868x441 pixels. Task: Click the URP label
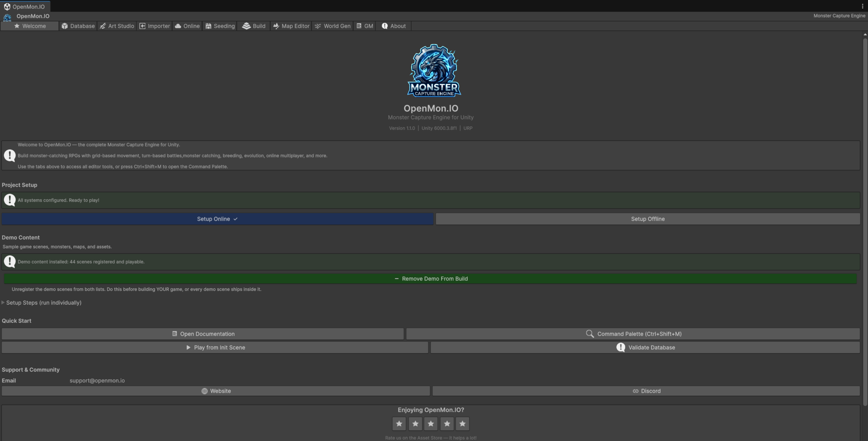tap(468, 129)
